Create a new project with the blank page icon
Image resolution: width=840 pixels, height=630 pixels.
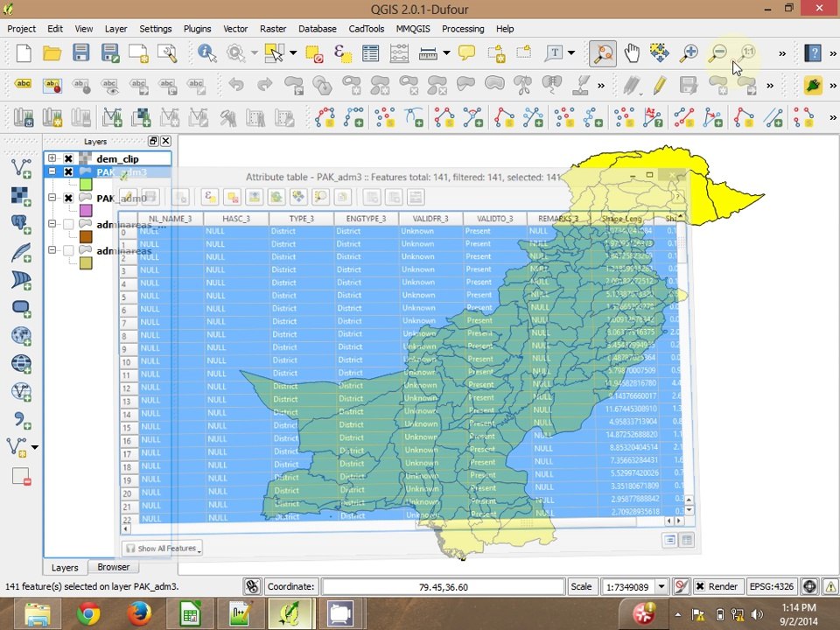coord(24,53)
